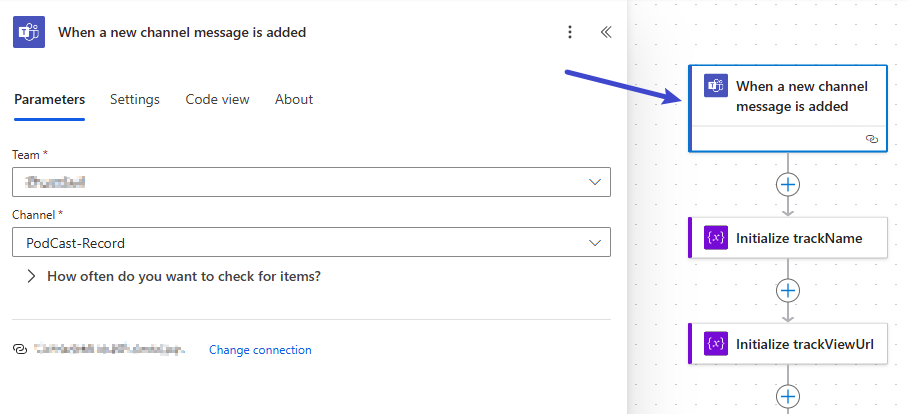Select the Parameters tab
Viewport: 909px width, 414px height.
pos(49,100)
